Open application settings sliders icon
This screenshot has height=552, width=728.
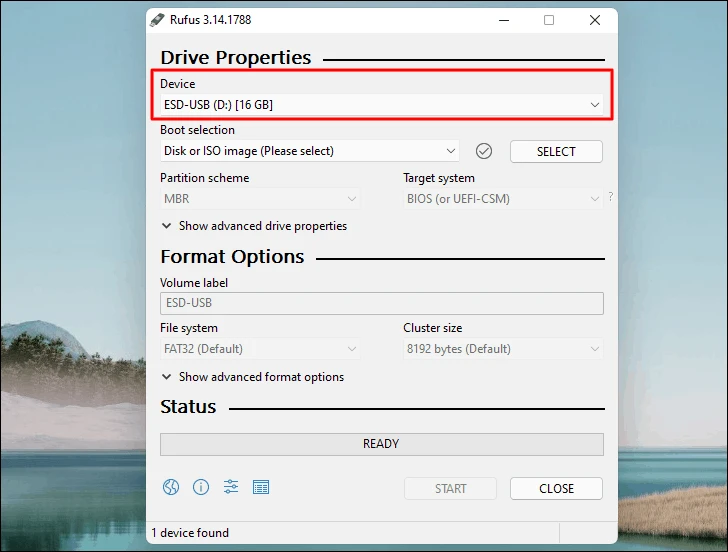point(231,487)
